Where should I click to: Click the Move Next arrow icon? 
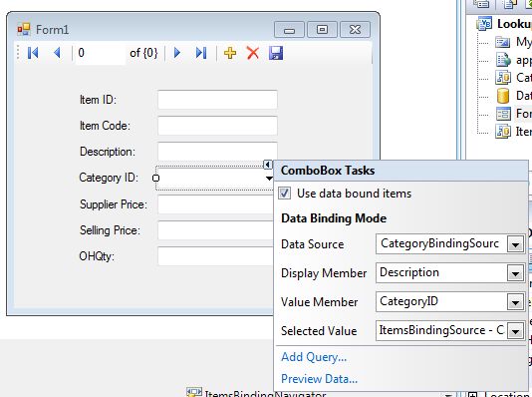[176, 53]
